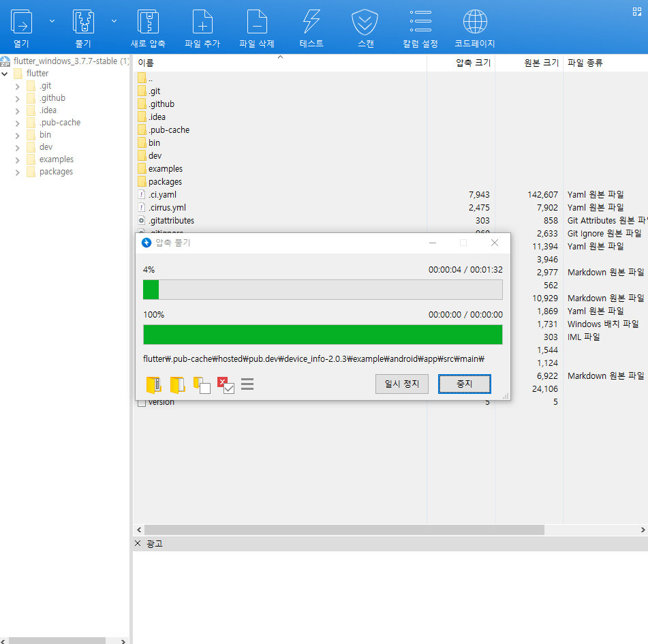Click the .cirrus.yml file icon
Screen dimensions: 648x644
pos(141,207)
